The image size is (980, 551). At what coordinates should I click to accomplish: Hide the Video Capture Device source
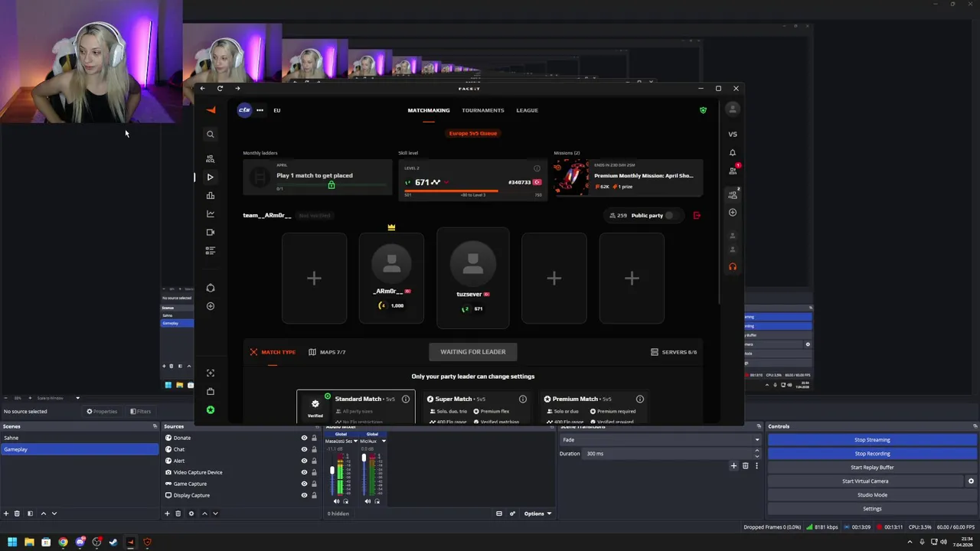[x=304, y=472]
